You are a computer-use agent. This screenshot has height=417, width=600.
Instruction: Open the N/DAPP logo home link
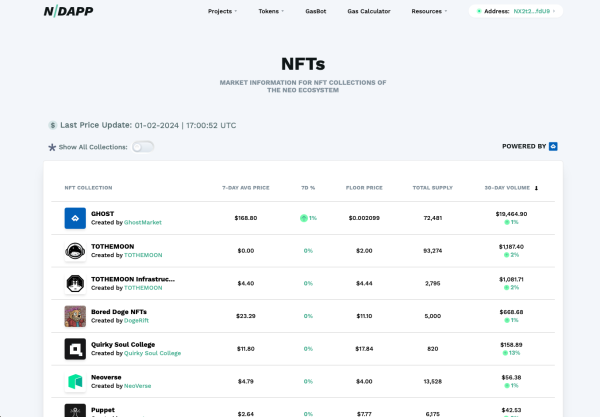68,11
